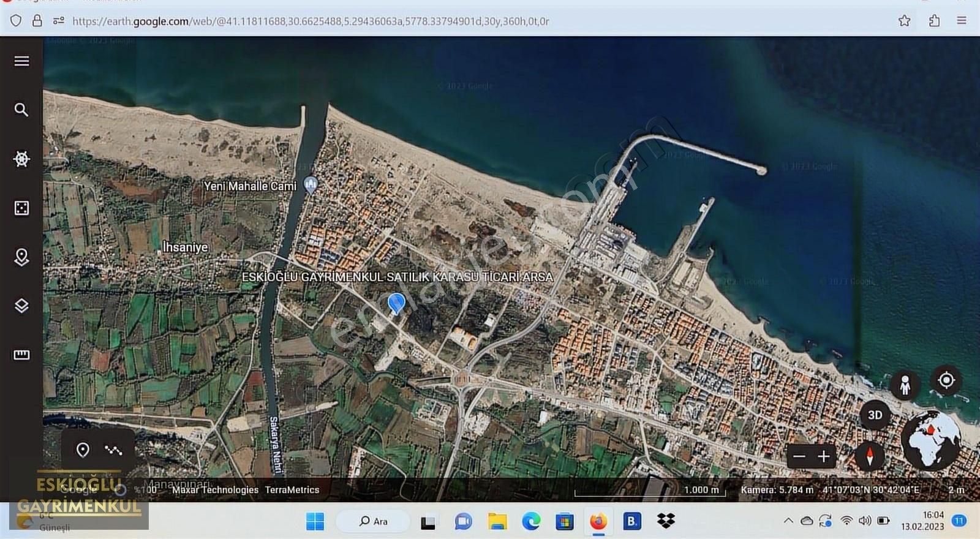The height and width of the screenshot is (539, 980).
Task: Open the Search magnifier in sidebar
Action: [x=21, y=110]
